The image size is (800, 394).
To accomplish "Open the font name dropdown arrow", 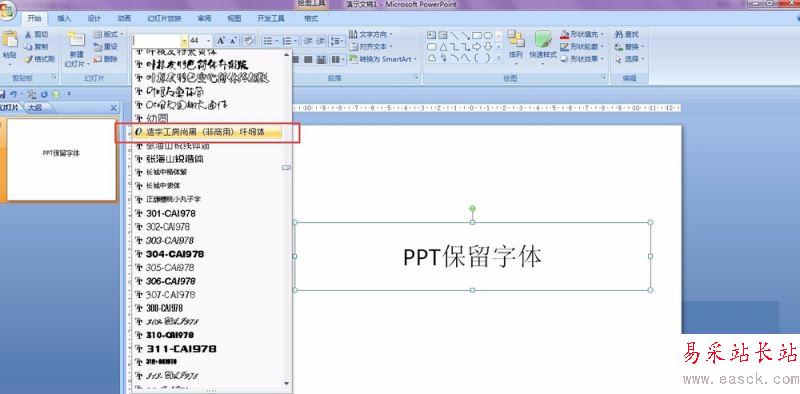I will click(184, 40).
